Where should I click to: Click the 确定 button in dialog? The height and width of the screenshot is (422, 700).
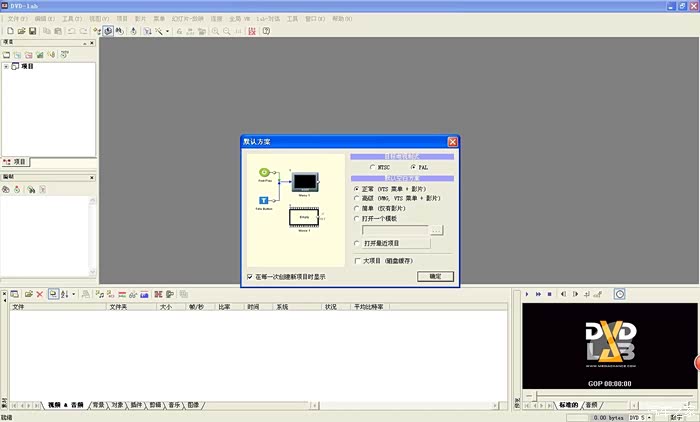pyautogui.click(x=435, y=276)
